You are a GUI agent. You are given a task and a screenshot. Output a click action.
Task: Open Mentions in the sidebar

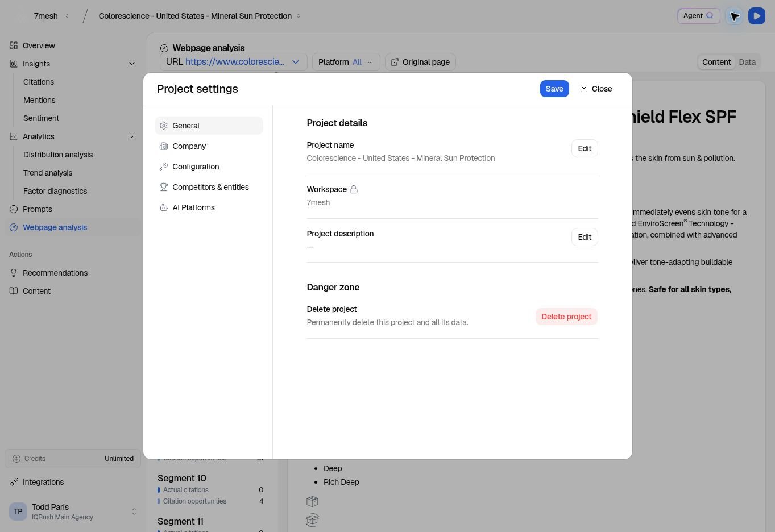point(39,100)
